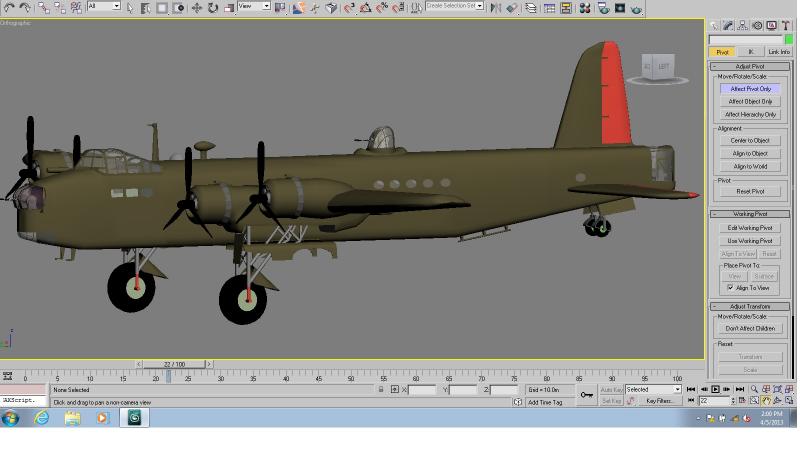
Task: Activate the Pan View hand icon
Action: tap(766, 401)
